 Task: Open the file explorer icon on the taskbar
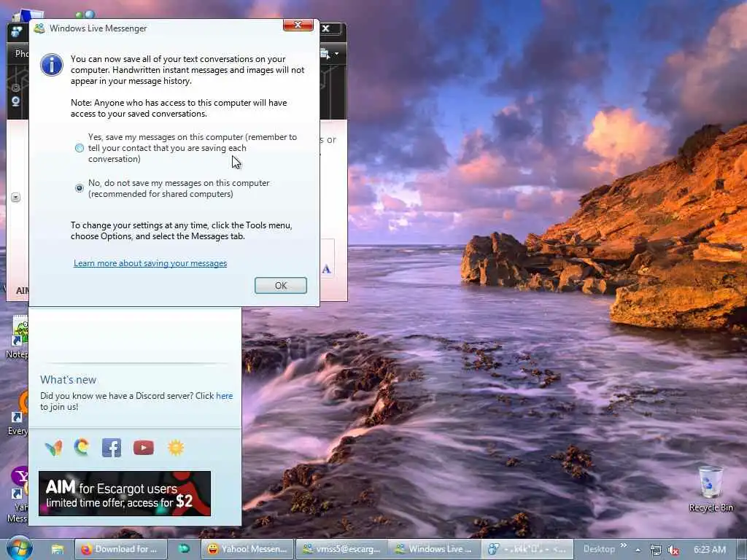tap(58, 549)
